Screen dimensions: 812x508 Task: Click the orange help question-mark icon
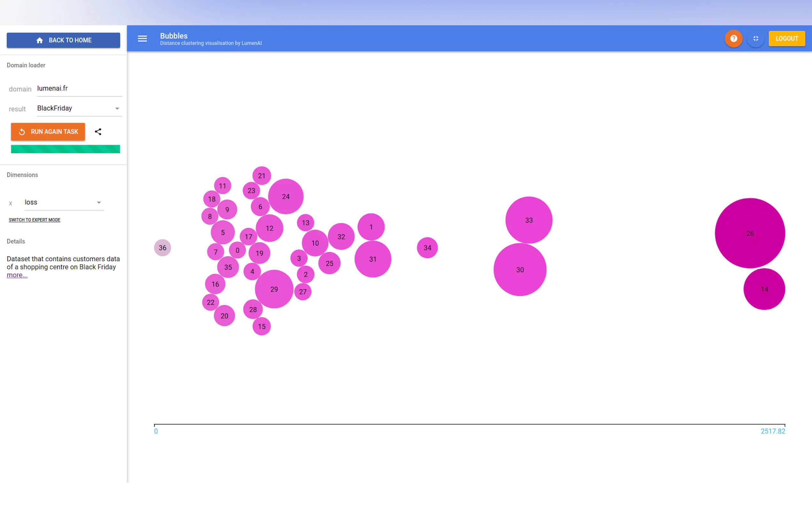coord(733,39)
